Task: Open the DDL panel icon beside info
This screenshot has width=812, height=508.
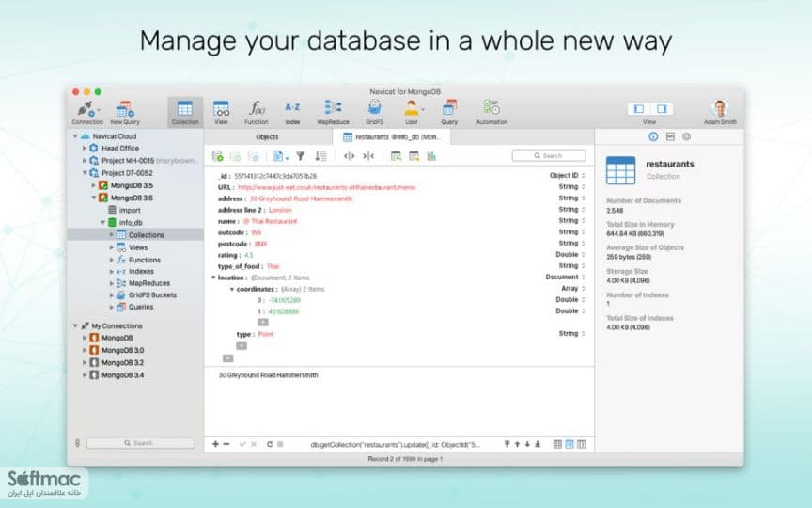Action: [670, 136]
